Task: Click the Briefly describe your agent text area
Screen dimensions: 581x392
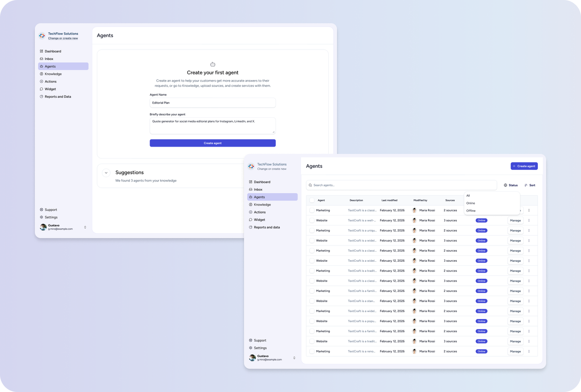Action: click(x=213, y=126)
